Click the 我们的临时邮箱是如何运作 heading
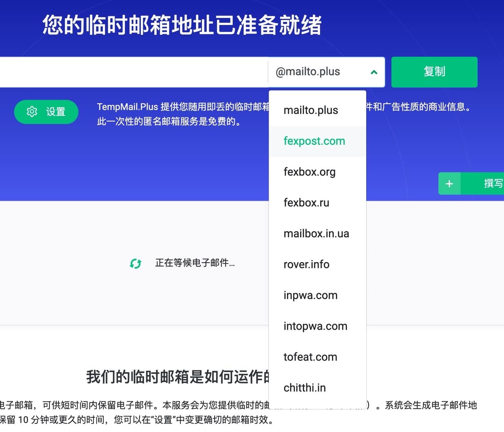Image resolution: width=504 pixels, height=432 pixels. (178, 377)
